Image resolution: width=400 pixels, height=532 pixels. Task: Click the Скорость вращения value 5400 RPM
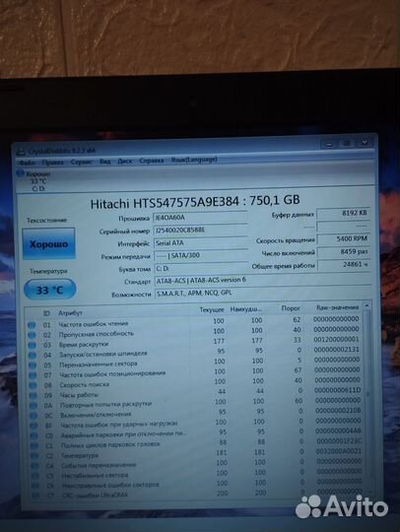pyautogui.click(x=343, y=239)
